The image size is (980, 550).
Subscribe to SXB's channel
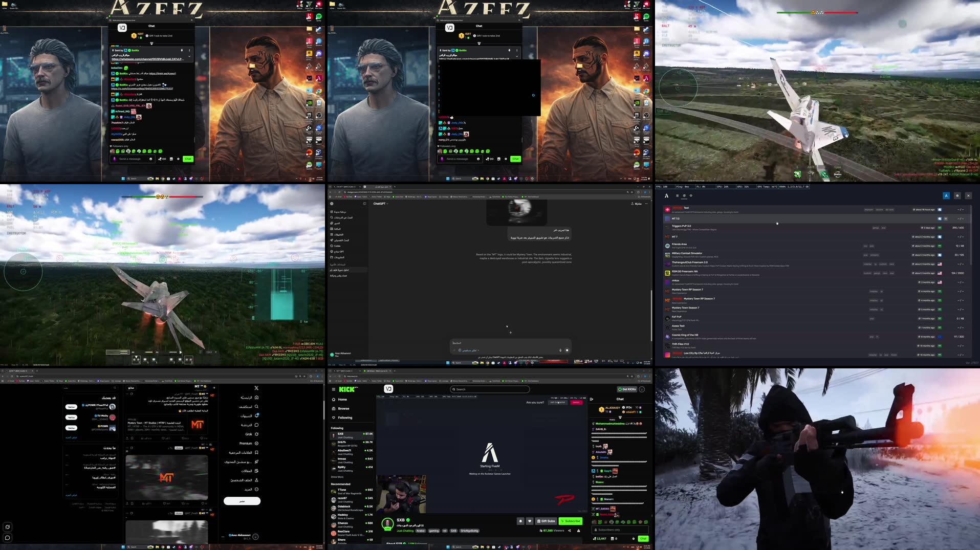tap(570, 521)
